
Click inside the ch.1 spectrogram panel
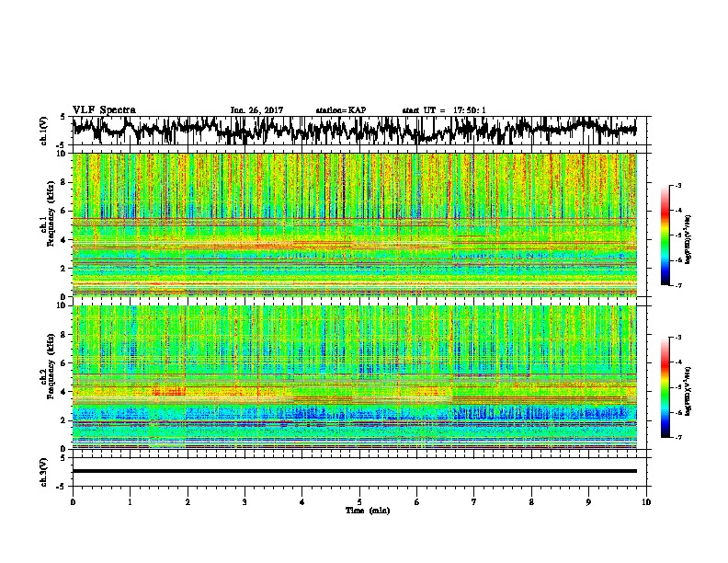355,224
